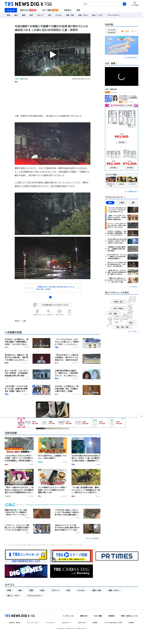This screenshot has height=644, width=143.
Task: Select the 国内 category chip near footer
Action: (x=20, y=590)
